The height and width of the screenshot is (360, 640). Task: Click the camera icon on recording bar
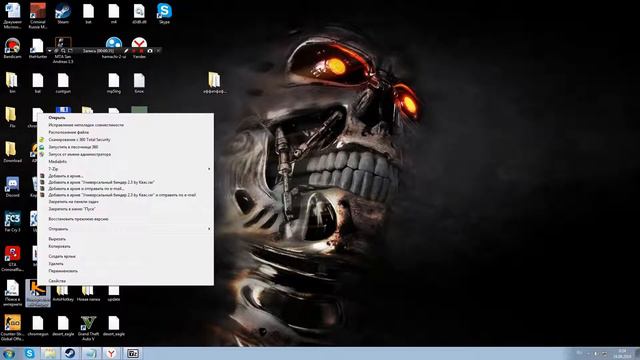point(150,51)
